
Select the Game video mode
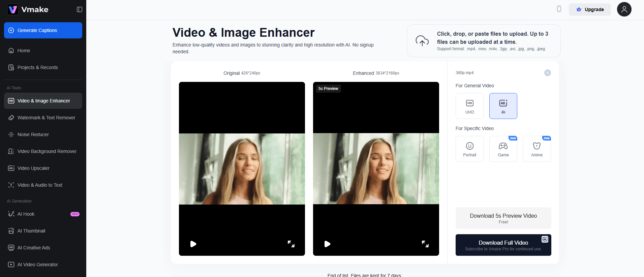503,149
